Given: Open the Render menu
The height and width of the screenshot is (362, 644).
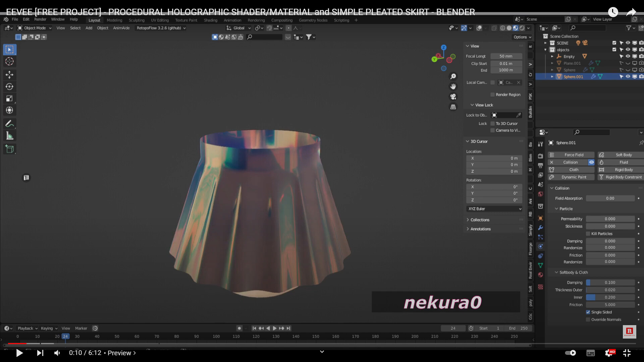Looking at the screenshot, I should pos(40,19).
